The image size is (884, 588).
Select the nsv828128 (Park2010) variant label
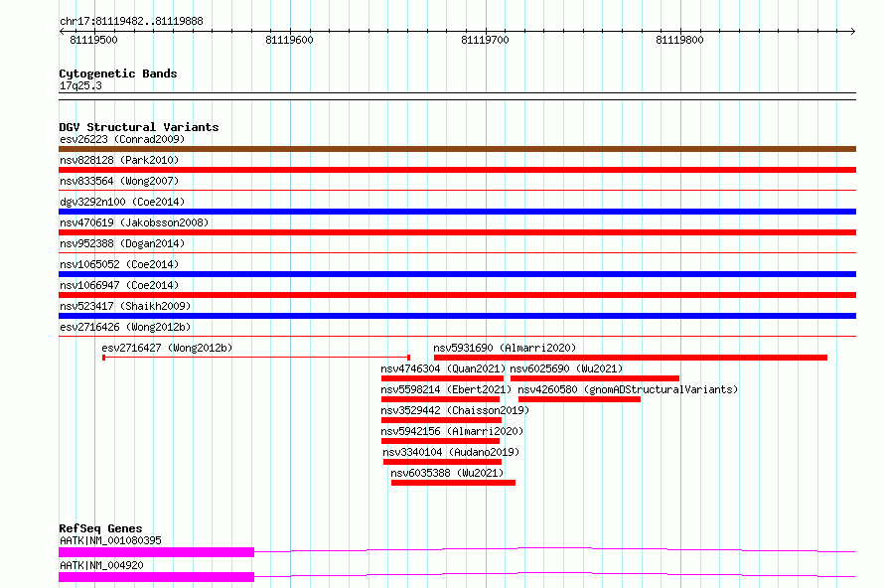(x=119, y=160)
